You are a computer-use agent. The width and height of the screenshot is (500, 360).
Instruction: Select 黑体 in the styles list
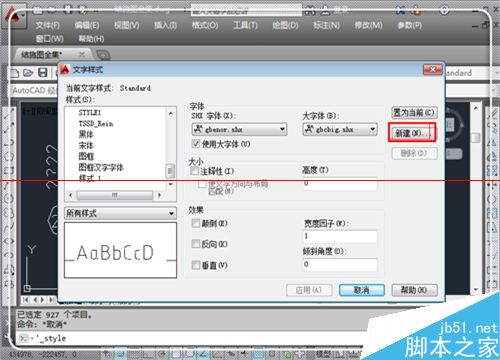tap(86, 135)
